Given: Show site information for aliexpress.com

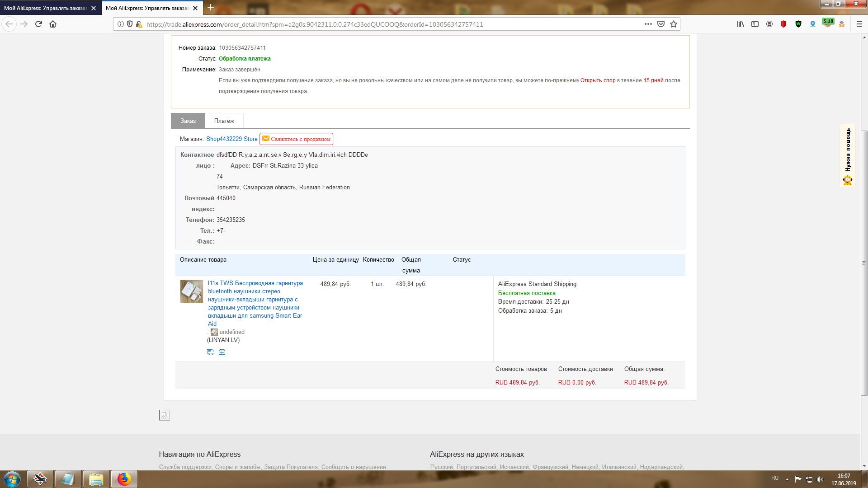Looking at the screenshot, I should click(121, 24).
